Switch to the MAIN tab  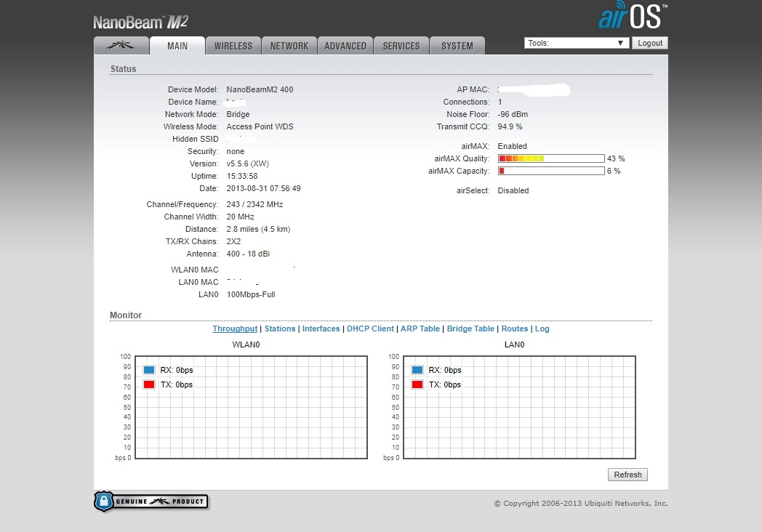point(177,46)
